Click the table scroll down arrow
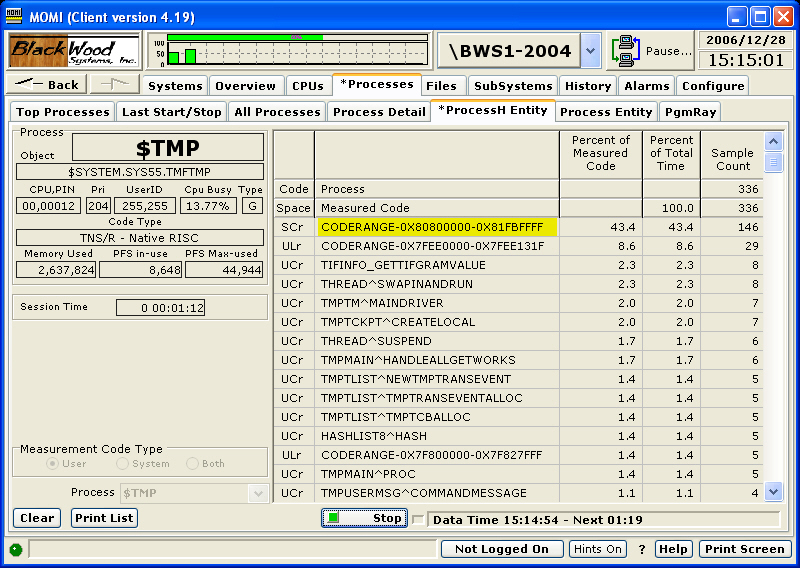Screen dimensions: 800x568 [773, 492]
